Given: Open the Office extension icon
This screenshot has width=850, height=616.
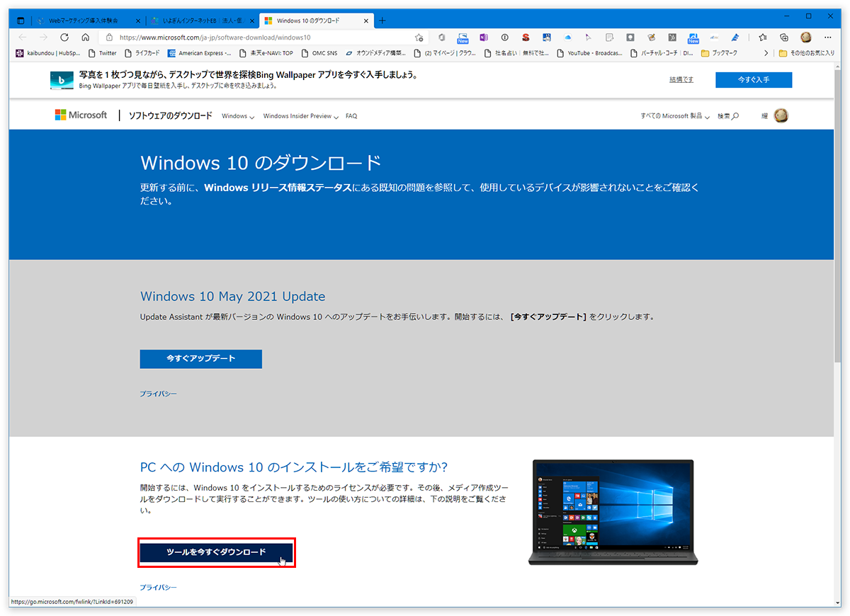Looking at the screenshot, I should pos(442,38).
